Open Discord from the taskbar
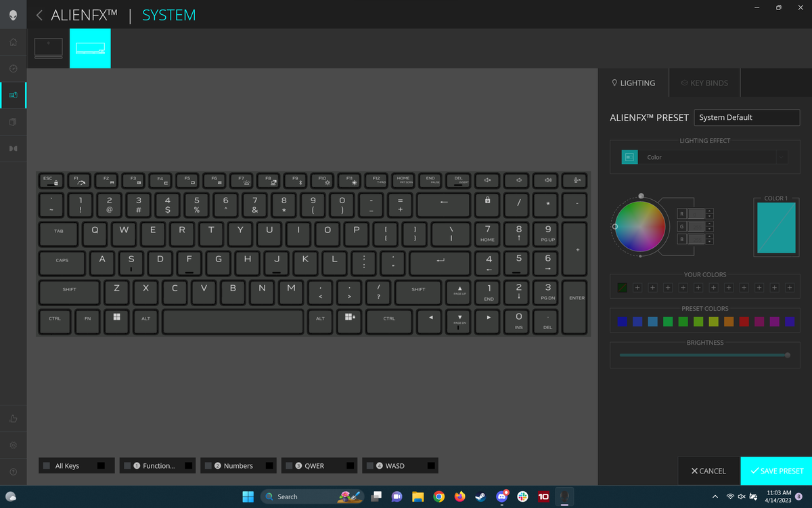This screenshot has width=812, height=508. point(501,496)
